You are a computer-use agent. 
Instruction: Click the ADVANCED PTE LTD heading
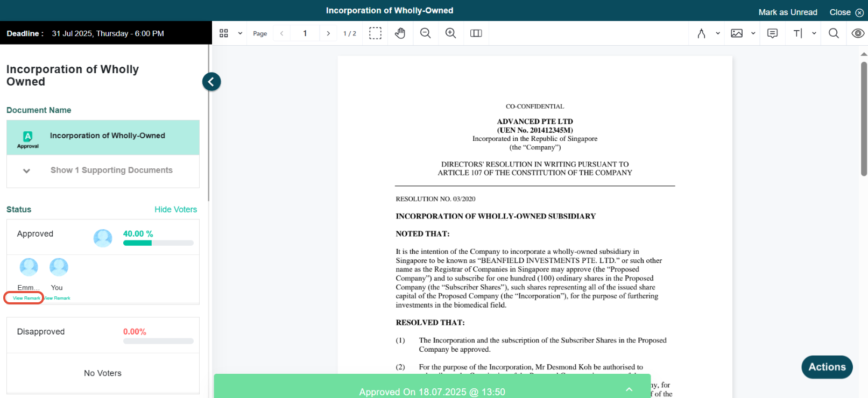tap(535, 122)
